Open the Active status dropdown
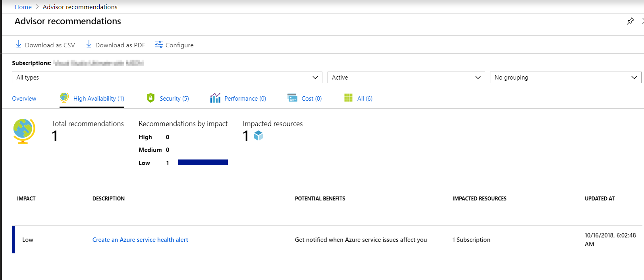This screenshot has height=280, width=644. 406,78
